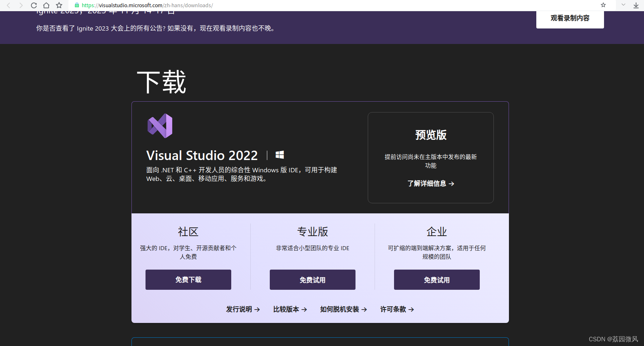The height and width of the screenshot is (346, 644).
Task: Click the 专业版 edition title
Action: click(x=313, y=231)
